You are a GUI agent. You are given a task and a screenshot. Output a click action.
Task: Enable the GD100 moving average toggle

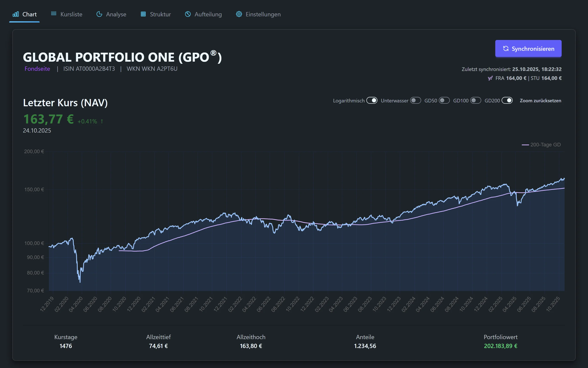[475, 100]
